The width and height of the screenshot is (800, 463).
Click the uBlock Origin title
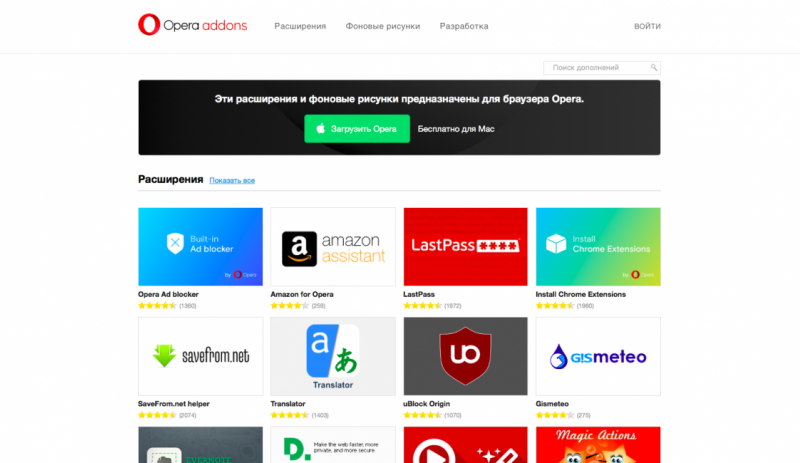[426, 404]
